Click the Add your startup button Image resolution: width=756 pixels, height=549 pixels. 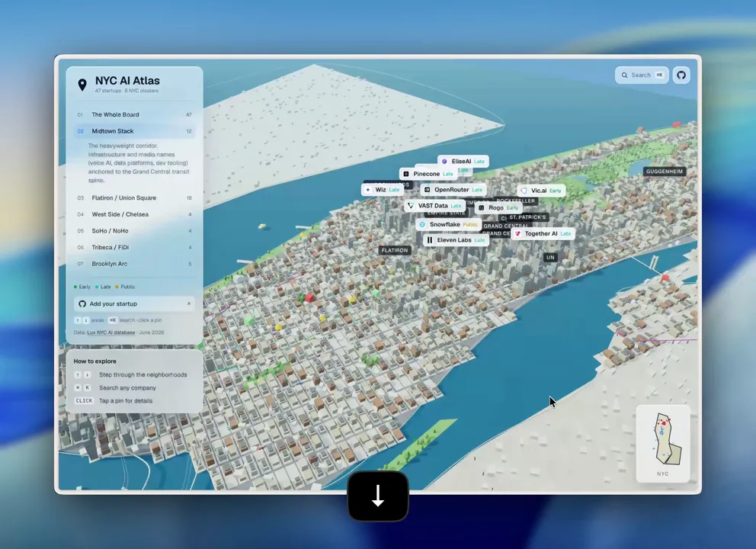135,304
